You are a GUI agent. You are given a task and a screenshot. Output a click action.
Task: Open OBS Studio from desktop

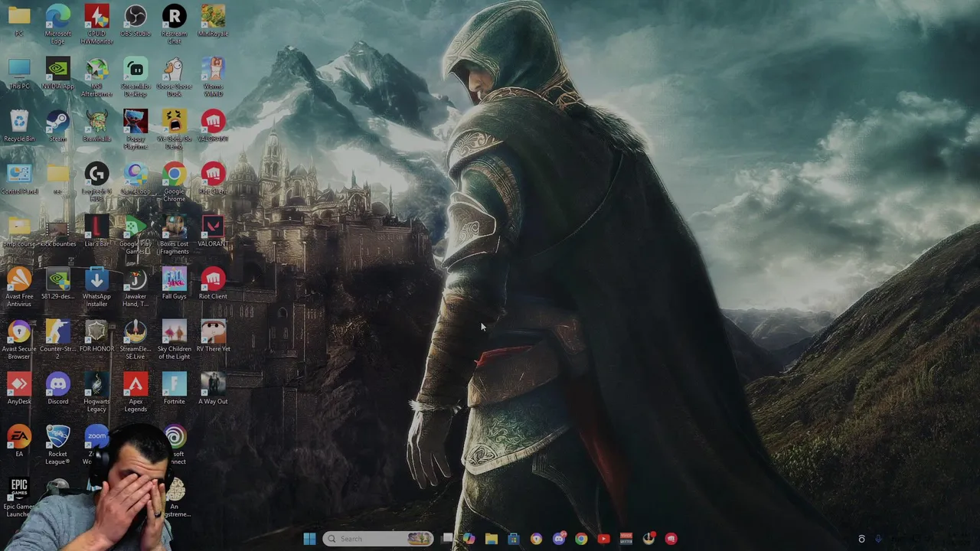136,21
